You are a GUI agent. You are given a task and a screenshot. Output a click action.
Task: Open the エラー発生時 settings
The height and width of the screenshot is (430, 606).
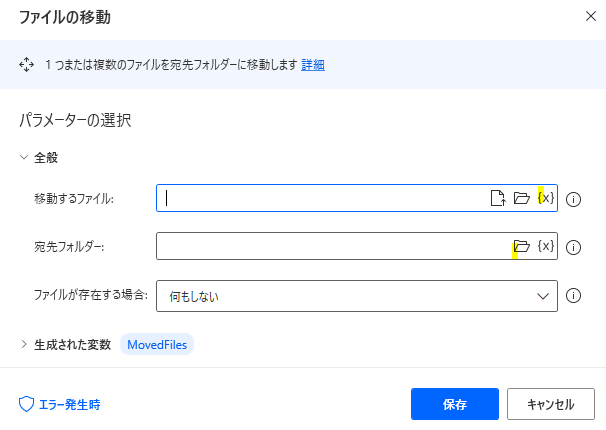pyautogui.click(x=68, y=405)
